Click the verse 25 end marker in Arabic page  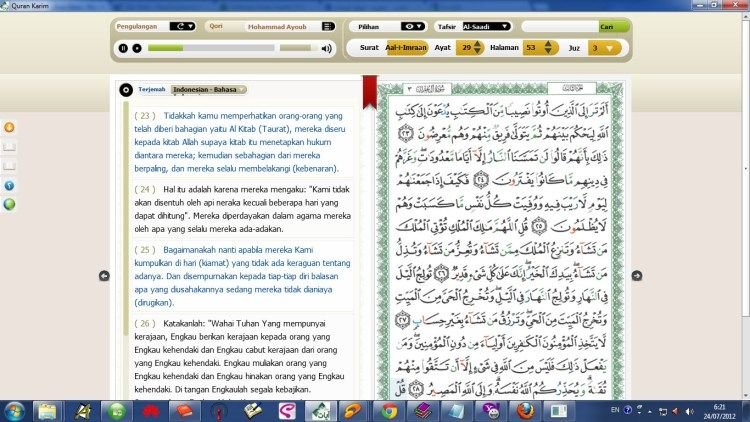pyautogui.click(x=539, y=226)
